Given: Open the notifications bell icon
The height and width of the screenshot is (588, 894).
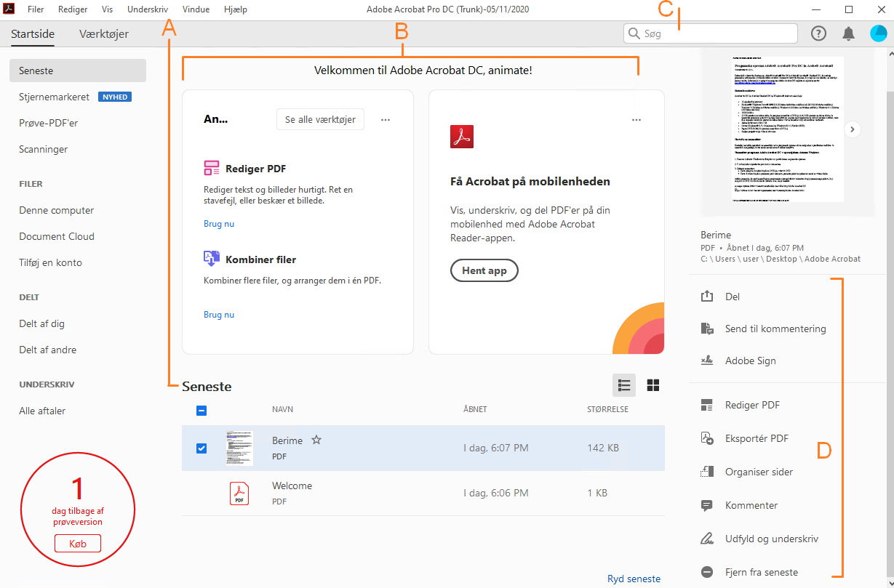Looking at the screenshot, I should (x=848, y=33).
